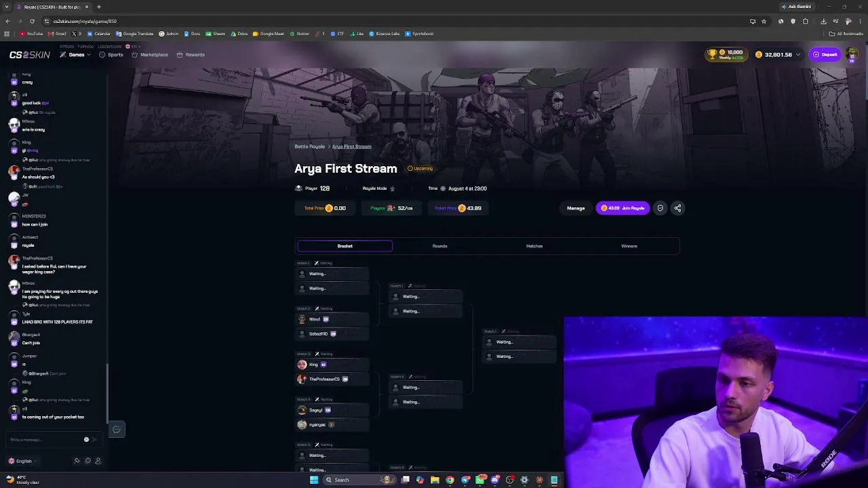Open the user profile avatar menu
Image resolution: width=868 pixels, height=488 pixels.
(851, 54)
